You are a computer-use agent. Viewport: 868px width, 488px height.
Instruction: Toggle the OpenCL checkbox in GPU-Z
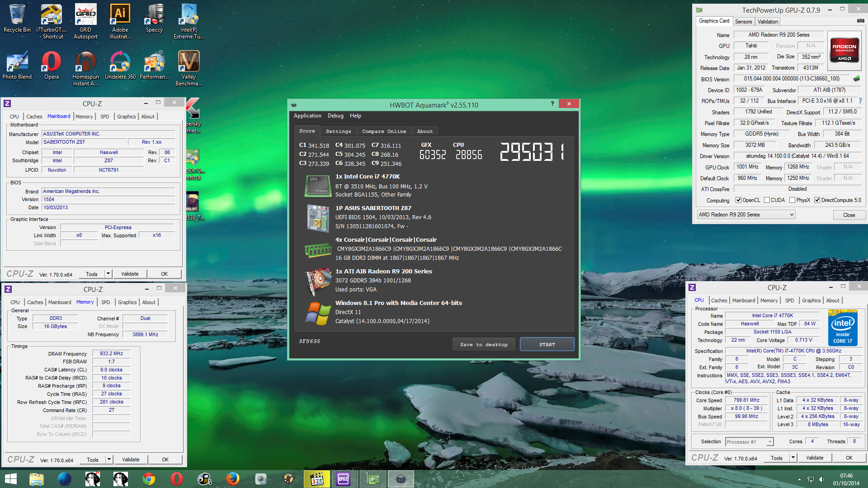(x=738, y=200)
